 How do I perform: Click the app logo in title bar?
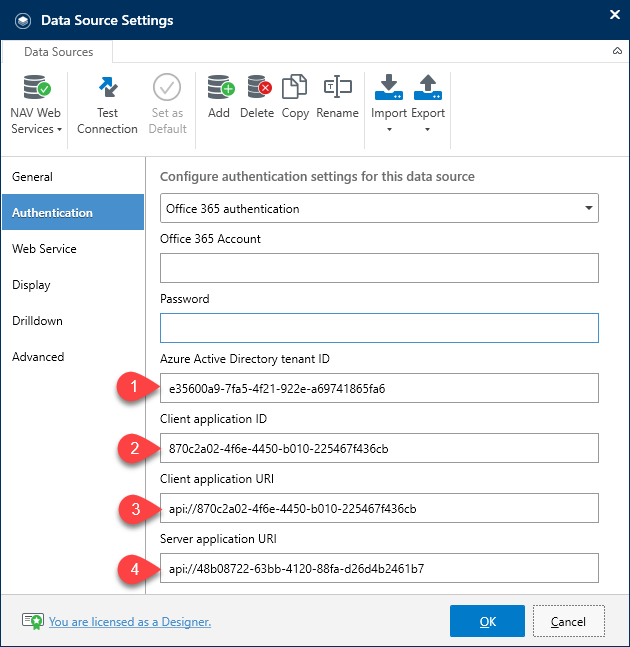[23, 20]
